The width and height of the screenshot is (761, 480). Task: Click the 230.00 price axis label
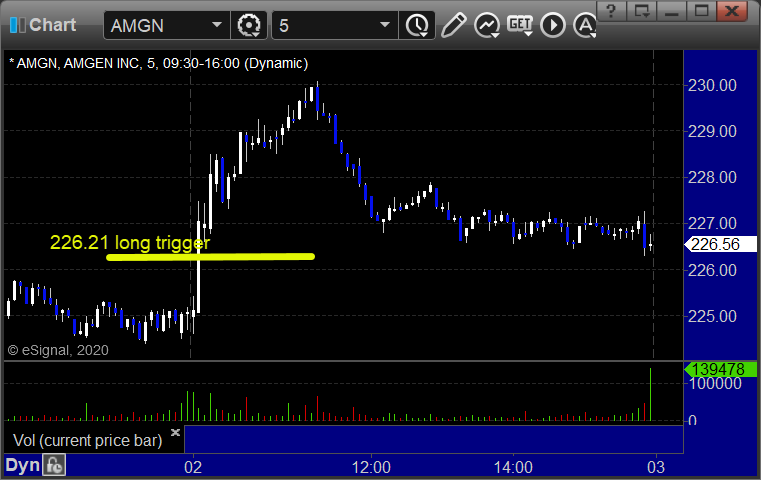(712, 85)
